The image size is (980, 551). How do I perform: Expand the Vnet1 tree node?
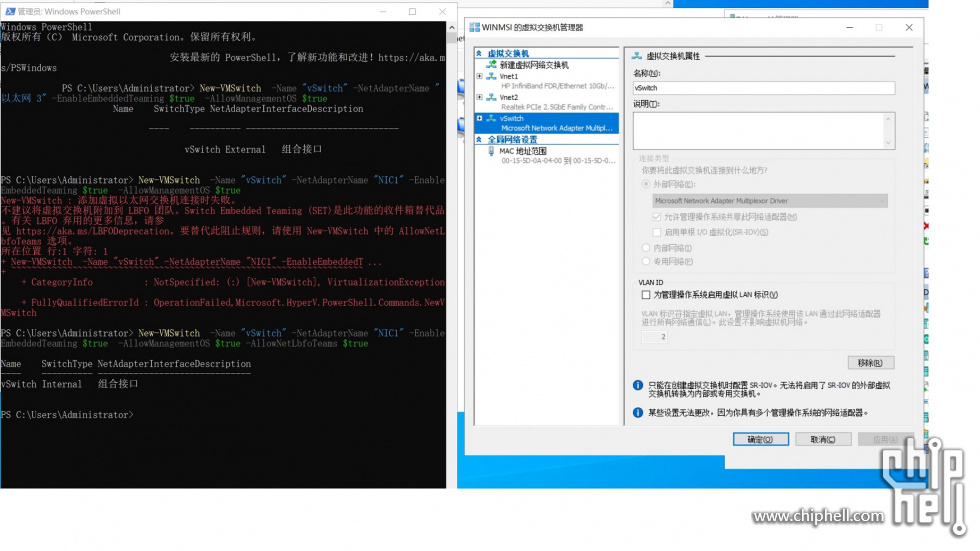pos(480,76)
